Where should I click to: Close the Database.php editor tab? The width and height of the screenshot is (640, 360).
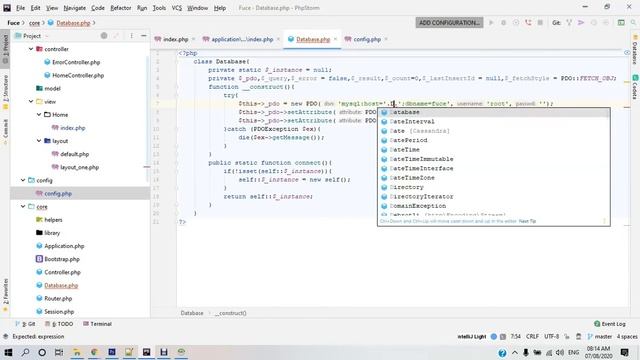pyautogui.click(x=336, y=39)
